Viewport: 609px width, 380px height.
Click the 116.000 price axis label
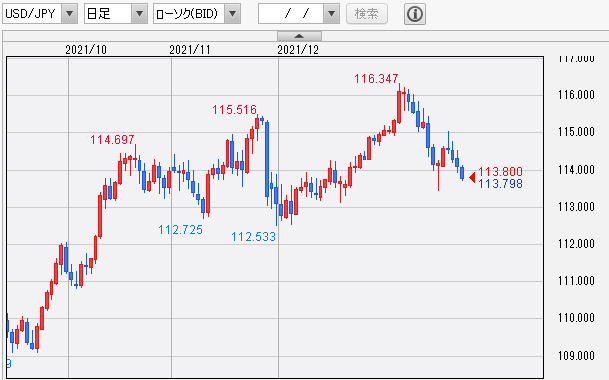[576, 95]
